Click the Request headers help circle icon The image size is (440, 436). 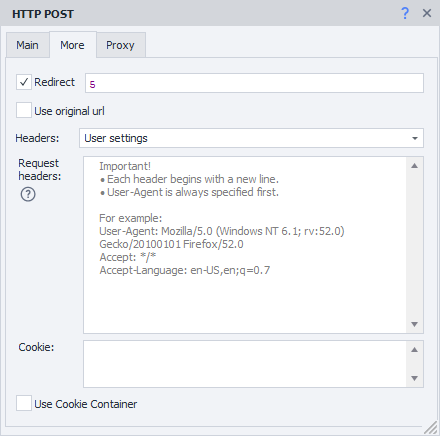pyautogui.click(x=28, y=194)
